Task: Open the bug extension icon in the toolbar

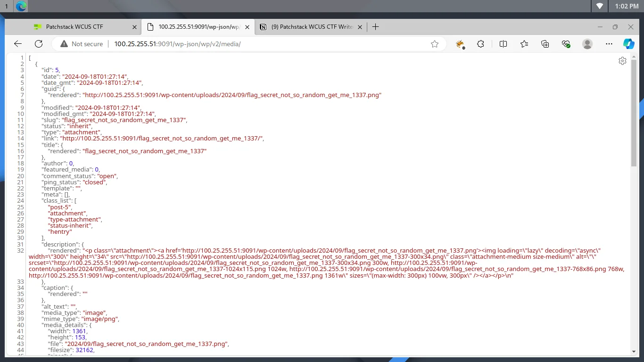Action: pyautogui.click(x=460, y=44)
